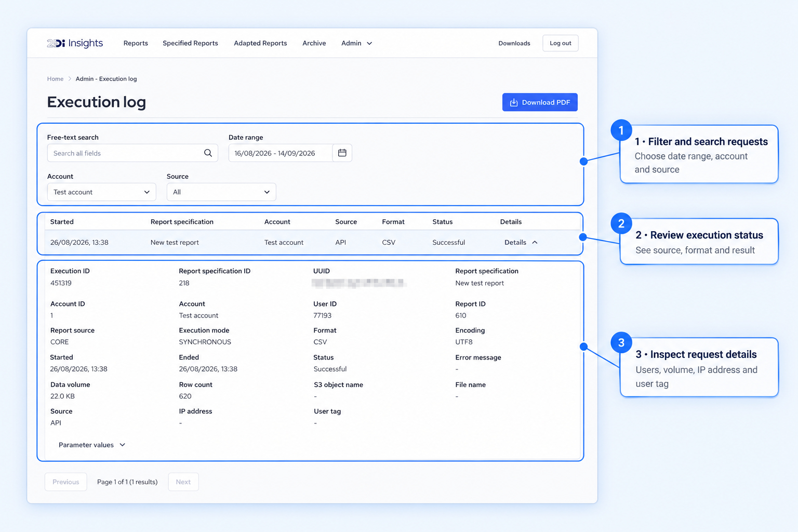Expand the Parameter values section
The image size is (798, 532).
(92, 445)
